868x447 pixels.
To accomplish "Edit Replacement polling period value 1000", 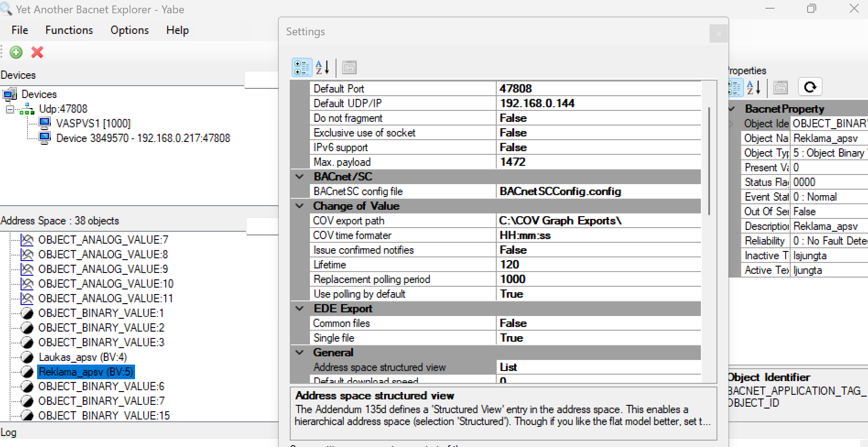I will [598, 279].
